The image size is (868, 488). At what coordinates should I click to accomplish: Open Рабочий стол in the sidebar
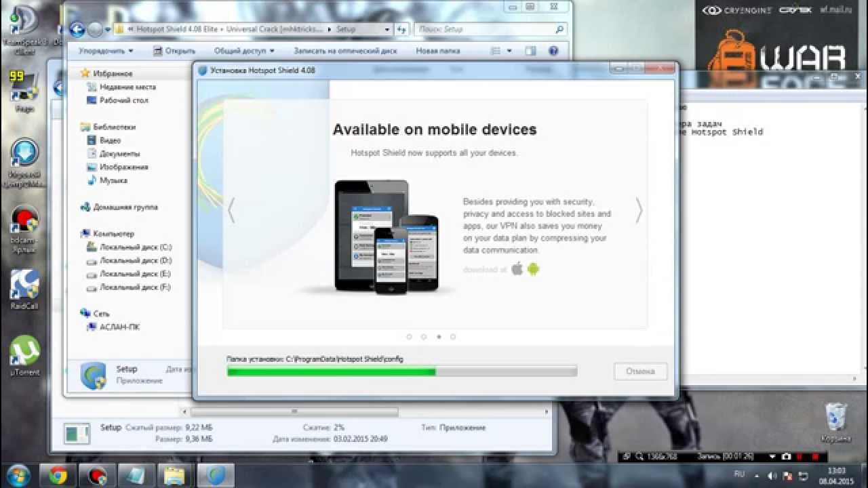coord(118,100)
